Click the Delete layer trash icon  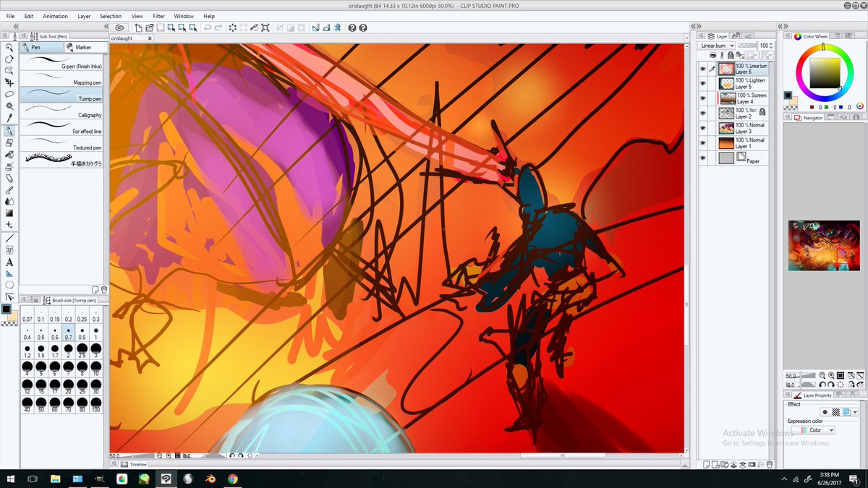tap(770, 464)
